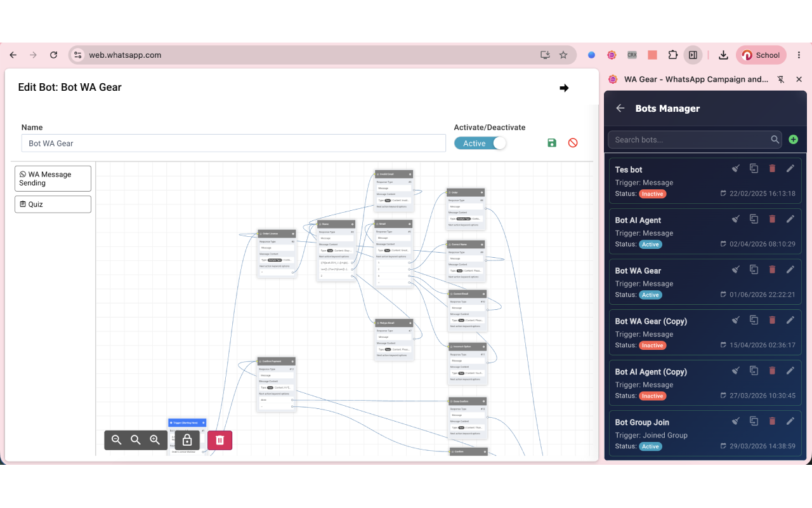The height and width of the screenshot is (508, 812).
Task: Delete the Tes bot
Action: click(x=772, y=169)
